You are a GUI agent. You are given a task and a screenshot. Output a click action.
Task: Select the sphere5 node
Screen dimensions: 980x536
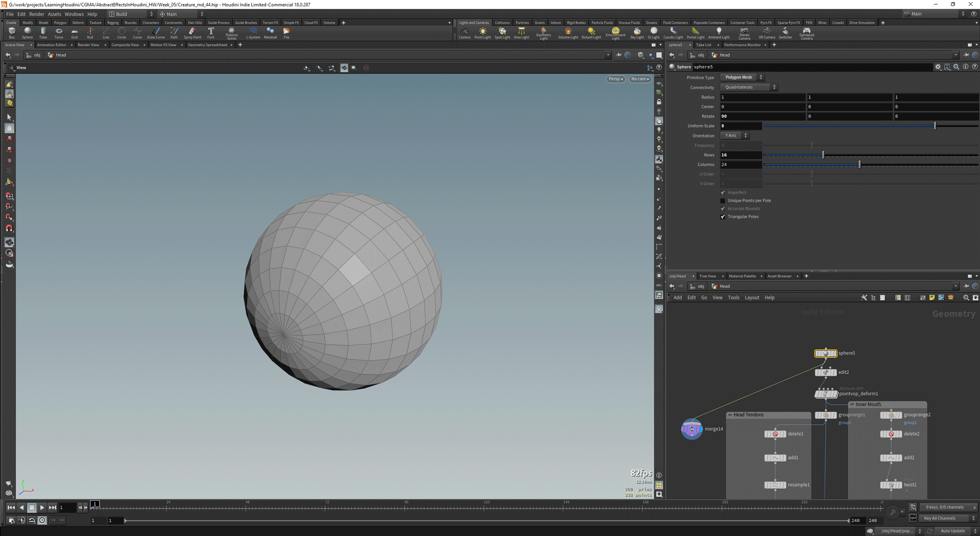(825, 353)
